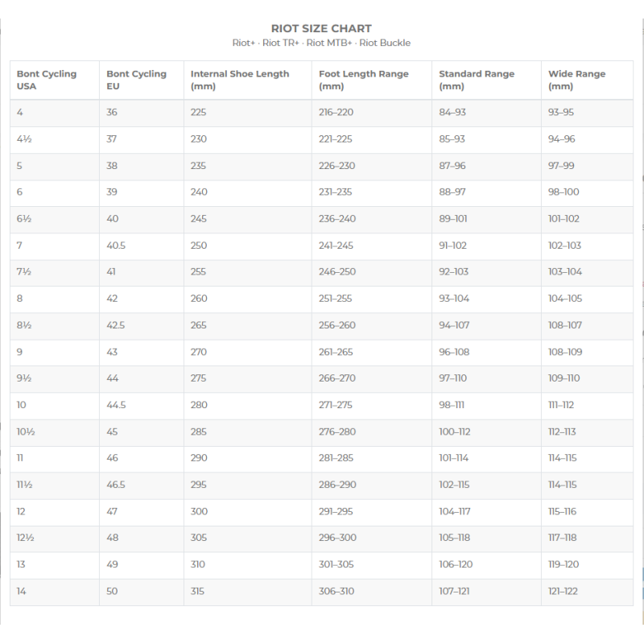The image size is (644, 644).
Task: Click the Standard Range (mm) column header
Action: (477, 80)
